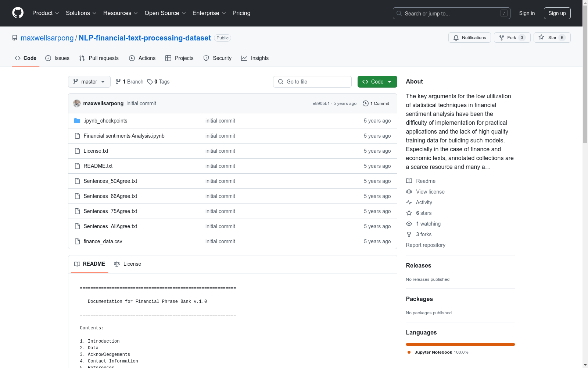Click the Packages heading link
588x368 pixels.
point(419,299)
